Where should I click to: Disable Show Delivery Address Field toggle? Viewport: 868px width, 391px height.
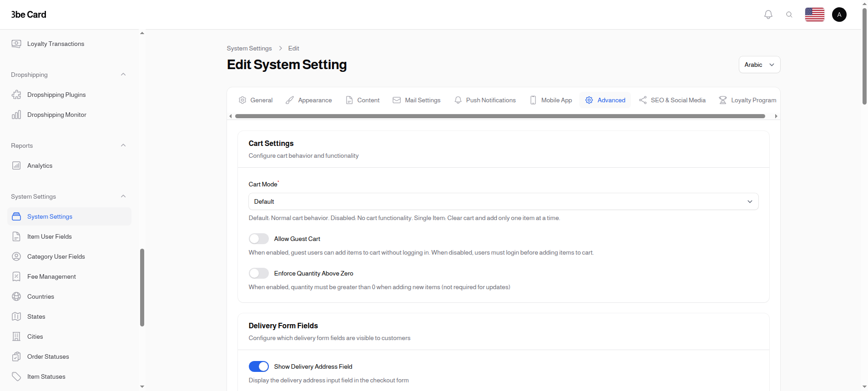[258, 366]
